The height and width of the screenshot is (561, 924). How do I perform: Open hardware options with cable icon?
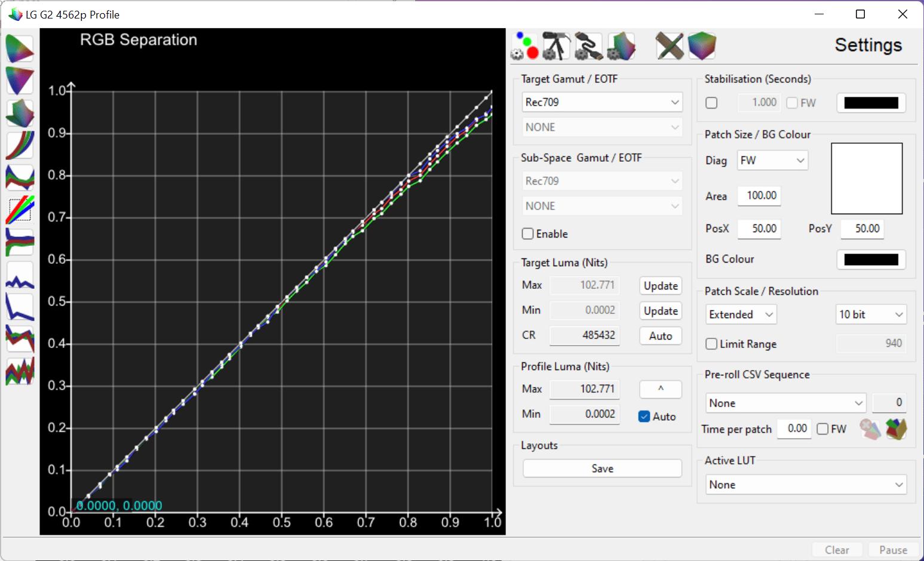588,46
